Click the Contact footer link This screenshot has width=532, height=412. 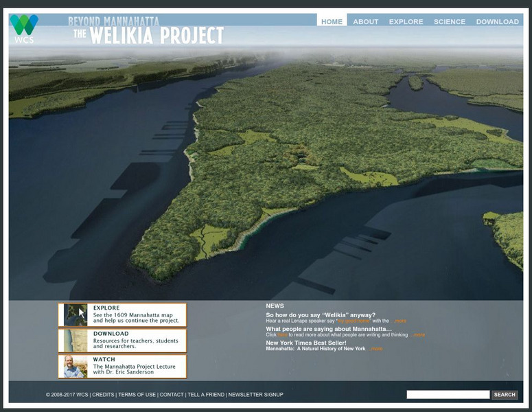pyautogui.click(x=172, y=395)
